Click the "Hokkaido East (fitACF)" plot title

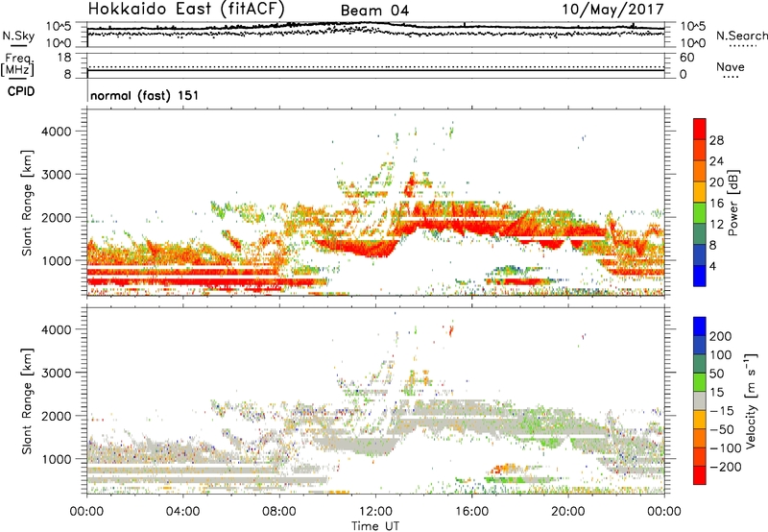[x=186, y=9]
